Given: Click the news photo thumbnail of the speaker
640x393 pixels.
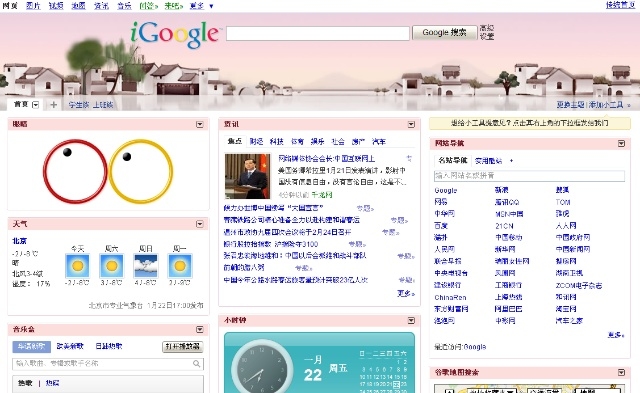Looking at the screenshot, I should 247,176.
